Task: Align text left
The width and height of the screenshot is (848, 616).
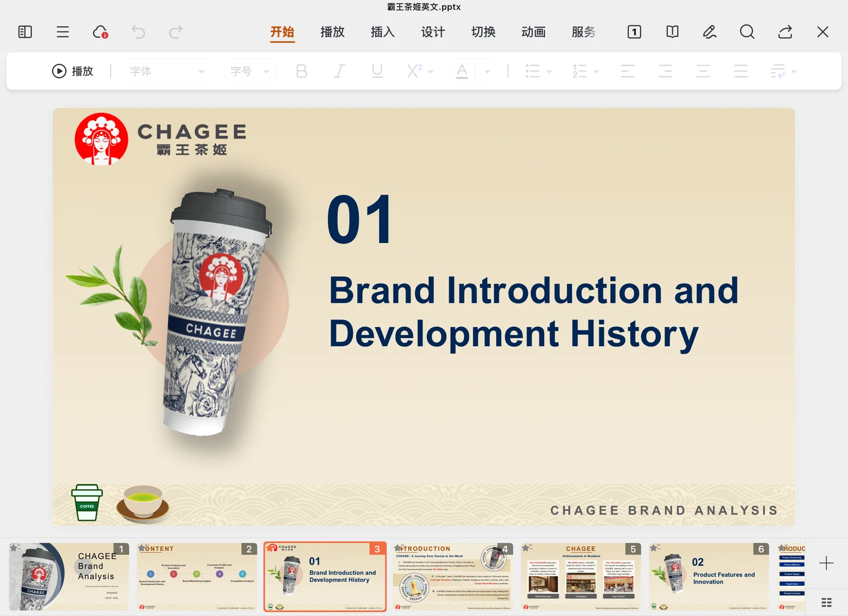Action: (628, 71)
